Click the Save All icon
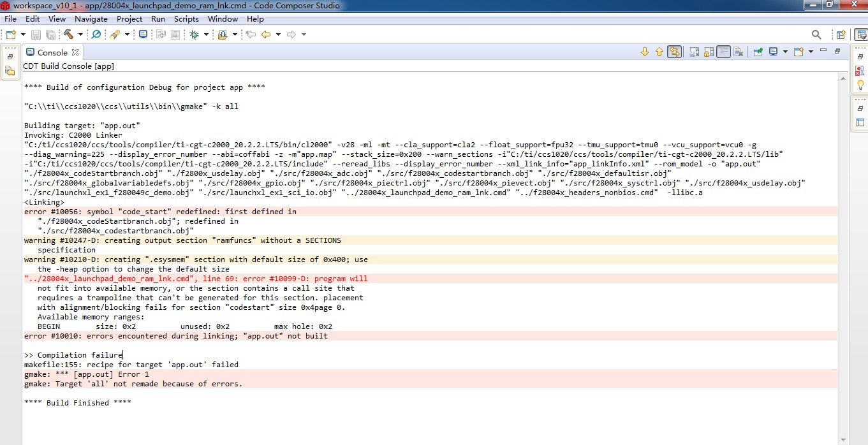This screenshot has height=445, width=868. tap(50, 34)
